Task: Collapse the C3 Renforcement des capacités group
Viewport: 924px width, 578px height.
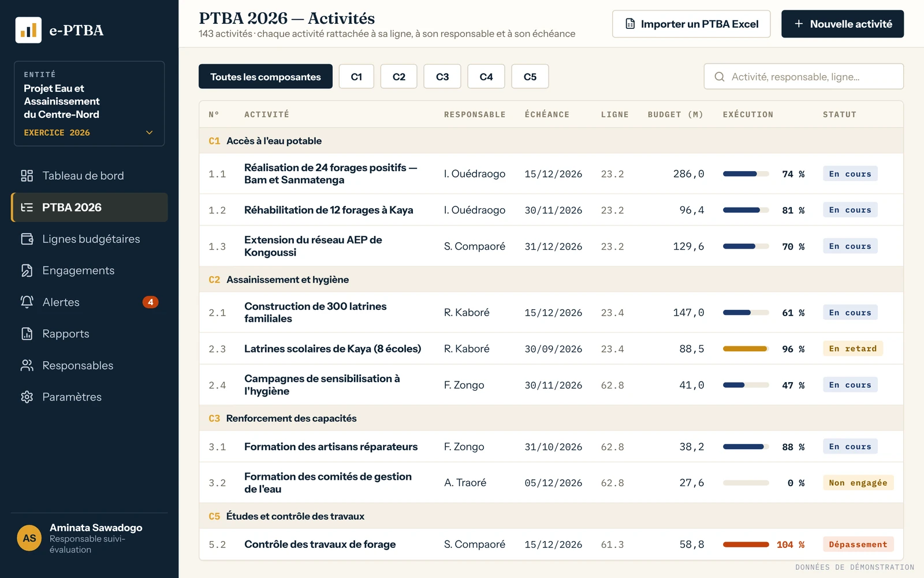Action: pos(552,418)
